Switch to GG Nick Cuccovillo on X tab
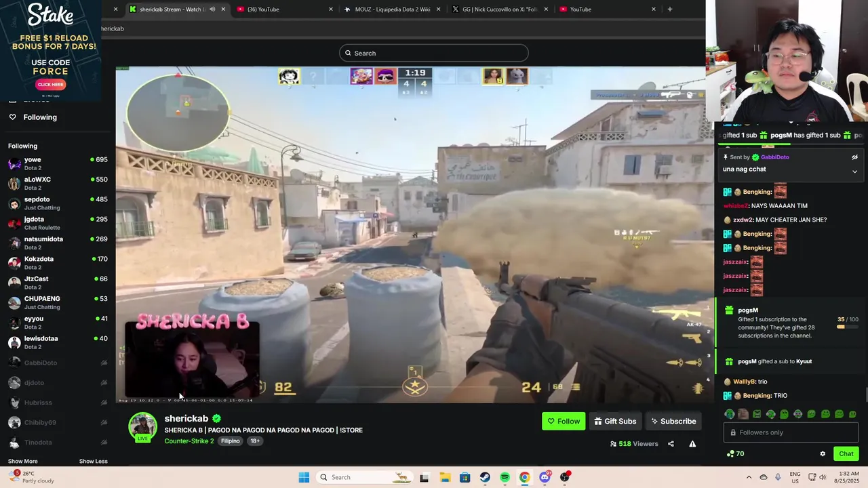Screen dimensions: 868x488 pyautogui.click(x=500, y=9)
